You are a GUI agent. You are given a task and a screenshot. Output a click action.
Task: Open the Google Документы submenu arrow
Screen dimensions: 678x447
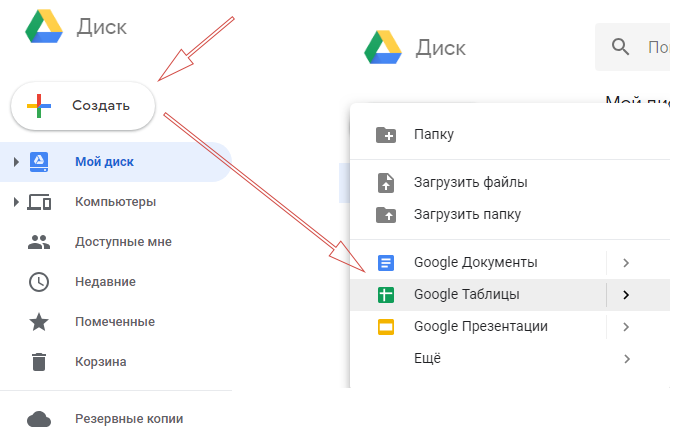tap(626, 263)
